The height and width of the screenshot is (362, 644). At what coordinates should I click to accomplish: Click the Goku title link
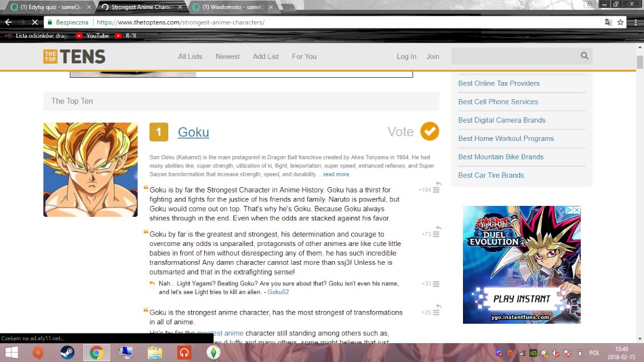193,132
